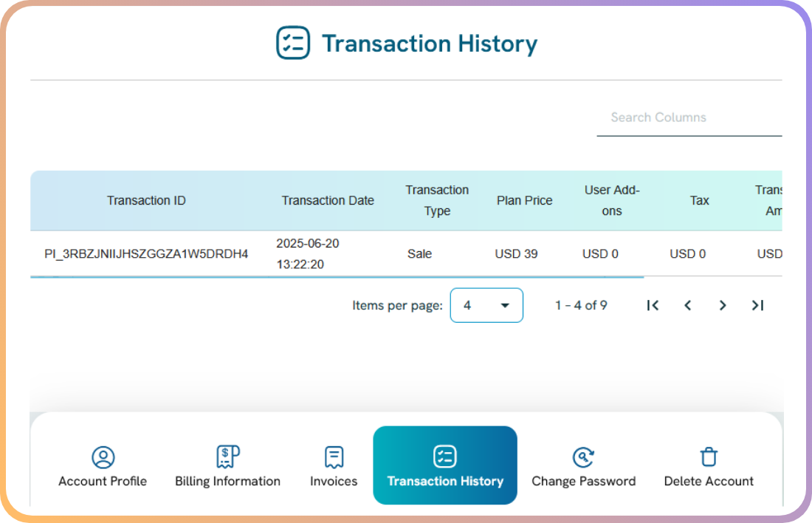Image resolution: width=812 pixels, height=523 pixels.
Task: Click the table's horizontal scrollbar
Action: coord(337,278)
